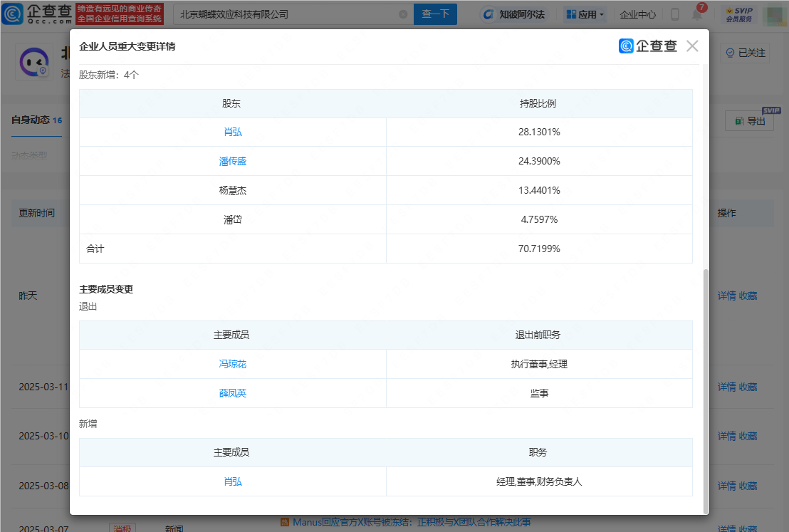Viewport: 789px width, 532px height.
Task: Open 知彼阿尔法 assistant
Action: [513, 14]
